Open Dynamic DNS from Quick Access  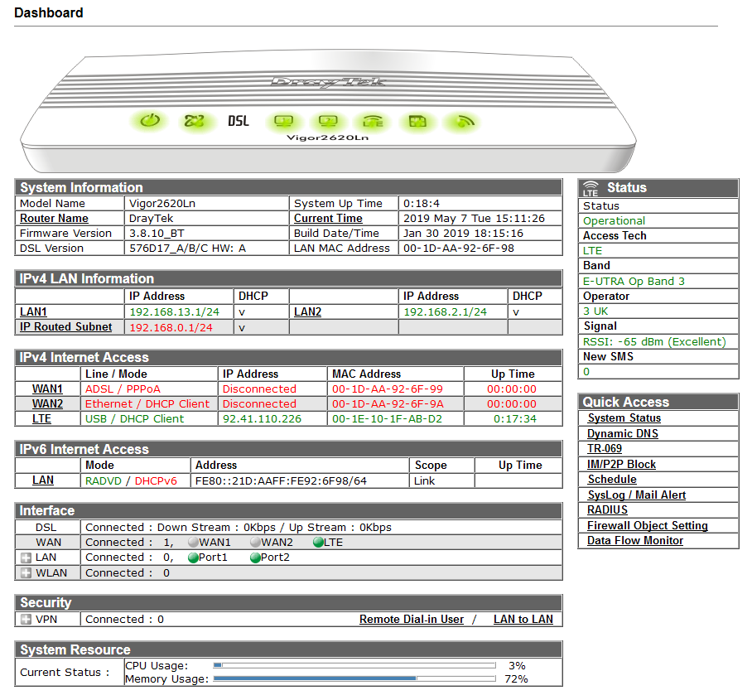[623, 434]
